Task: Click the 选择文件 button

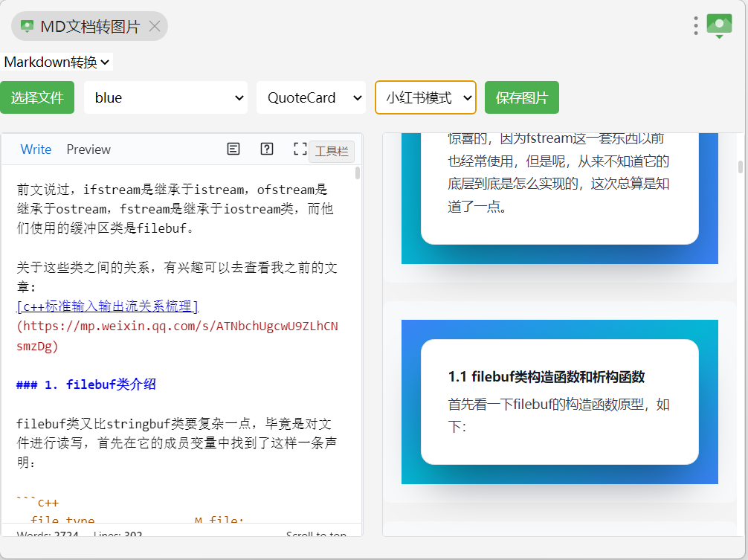Action: (37, 97)
